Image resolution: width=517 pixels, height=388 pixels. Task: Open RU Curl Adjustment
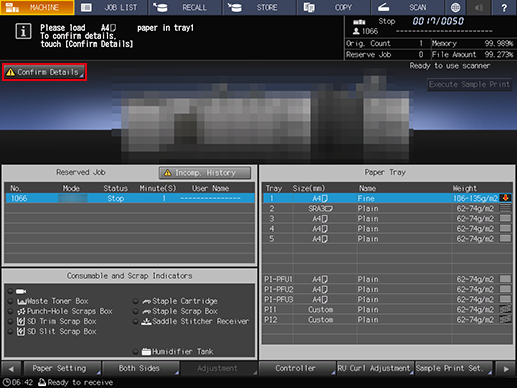click(x=375, y=368)
